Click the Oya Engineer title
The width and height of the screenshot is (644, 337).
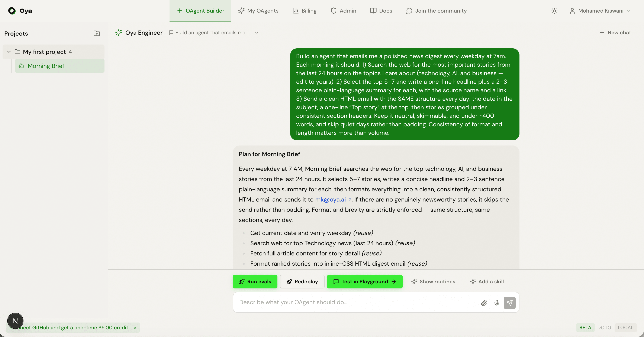(144, 32)
